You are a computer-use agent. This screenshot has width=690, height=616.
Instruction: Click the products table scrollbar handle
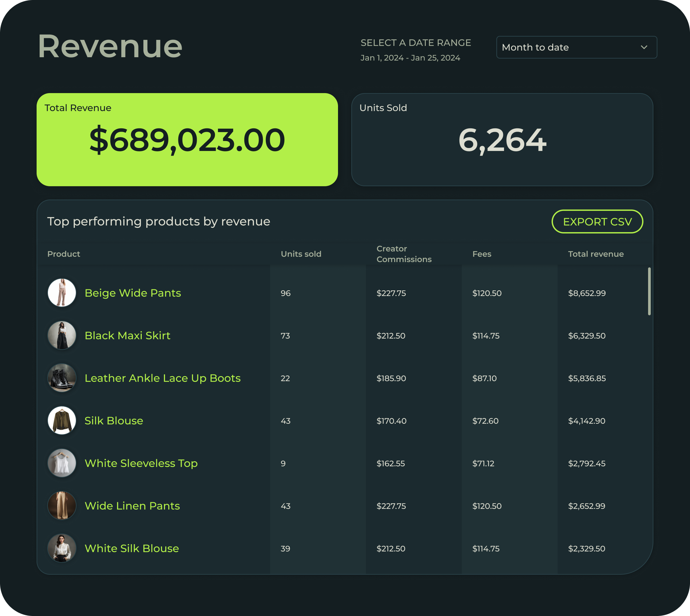pyautogui.click(x=649, y=291)
